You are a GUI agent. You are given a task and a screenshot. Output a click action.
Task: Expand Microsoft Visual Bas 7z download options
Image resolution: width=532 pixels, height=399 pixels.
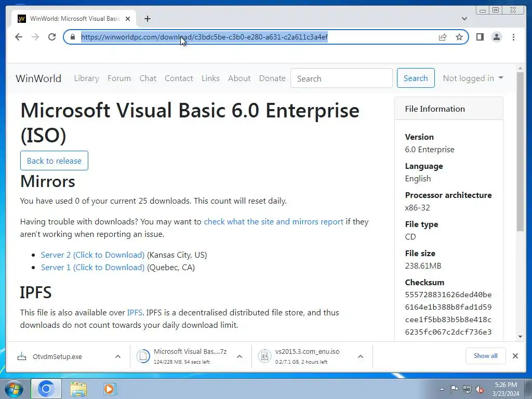(239, 356)
